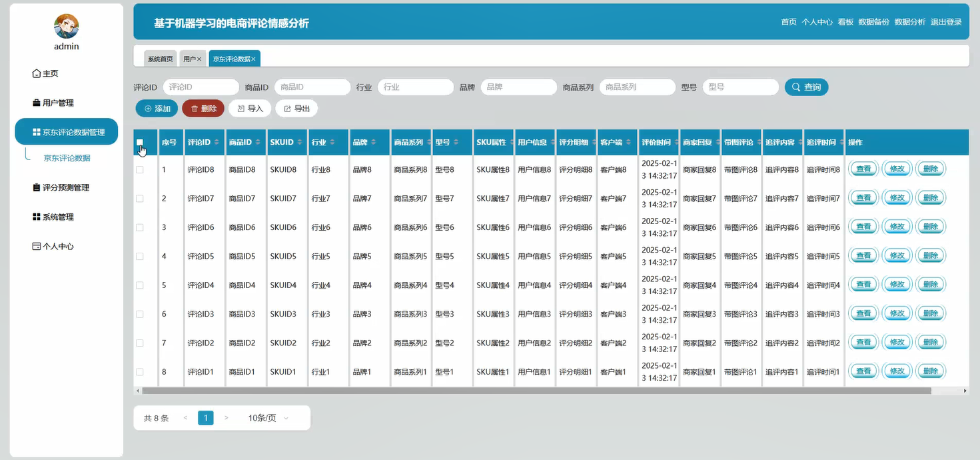Image resolution: width=980 pixels, height=460 pixels.
Task: Close the 京东评论数据 tab with its X
Action: [x=254, y=59]
